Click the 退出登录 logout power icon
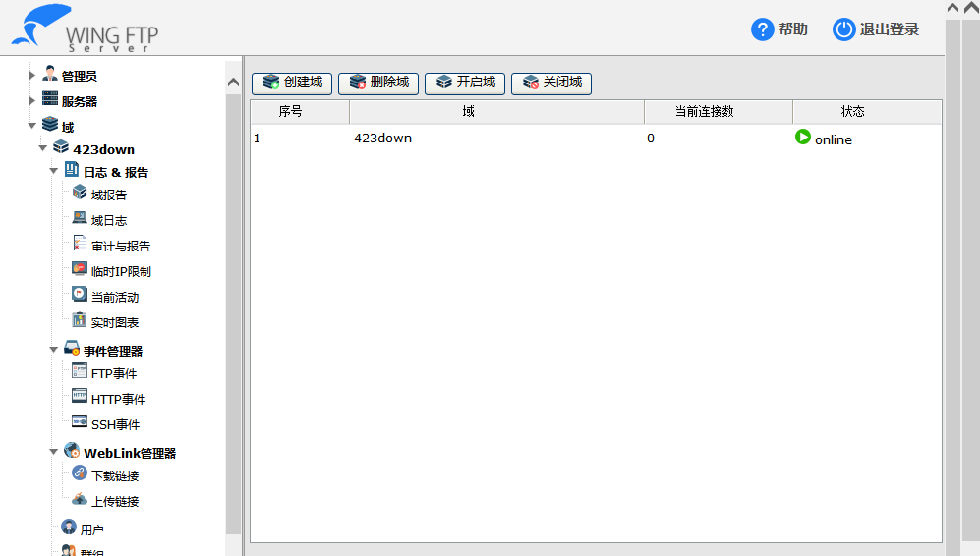 [843, 29]
